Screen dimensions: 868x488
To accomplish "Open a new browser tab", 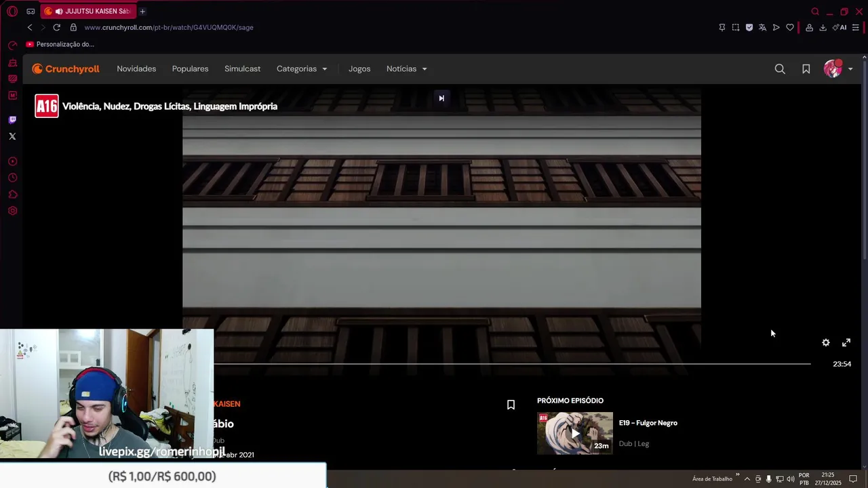I will (x=142, y=12).
